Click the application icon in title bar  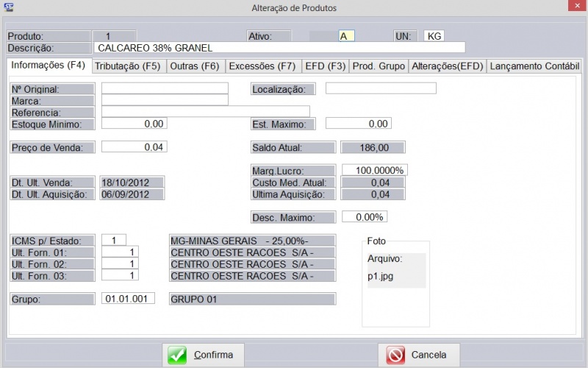click(x=8, y=7)
